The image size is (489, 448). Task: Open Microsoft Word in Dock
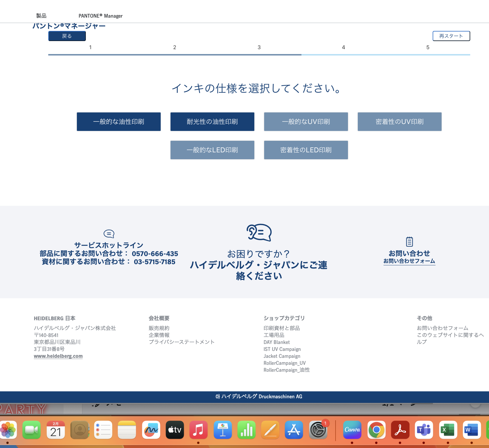(x=472, y=430)
